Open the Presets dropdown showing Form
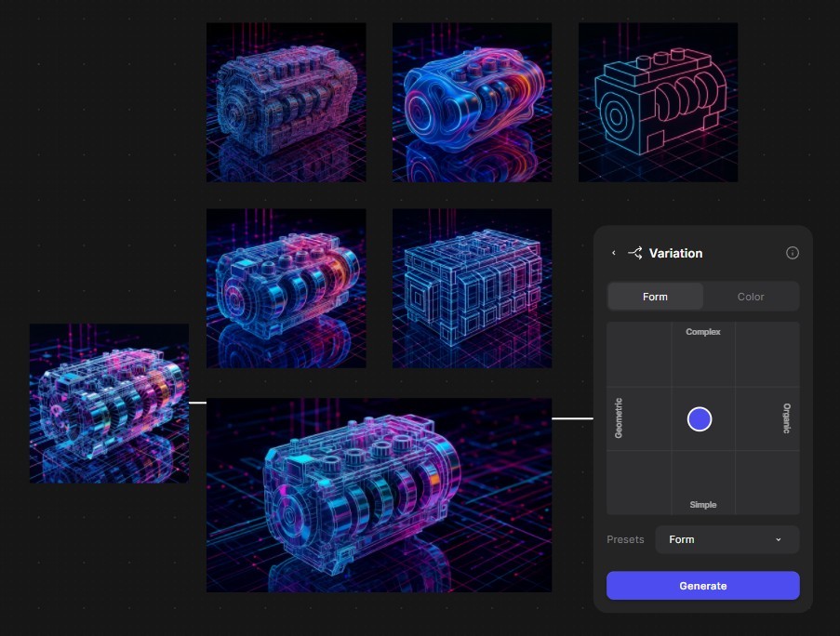840x636 pixels. point(727,539)
